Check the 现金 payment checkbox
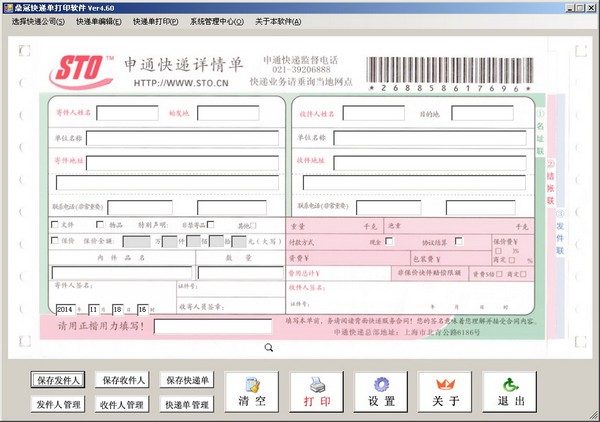 point(389,241)
